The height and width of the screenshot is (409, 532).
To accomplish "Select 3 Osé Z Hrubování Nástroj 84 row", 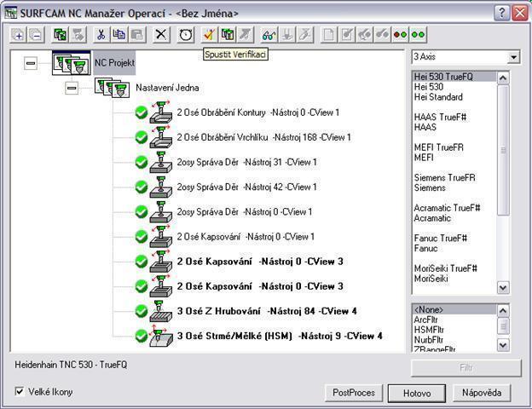I will point(267,311).
